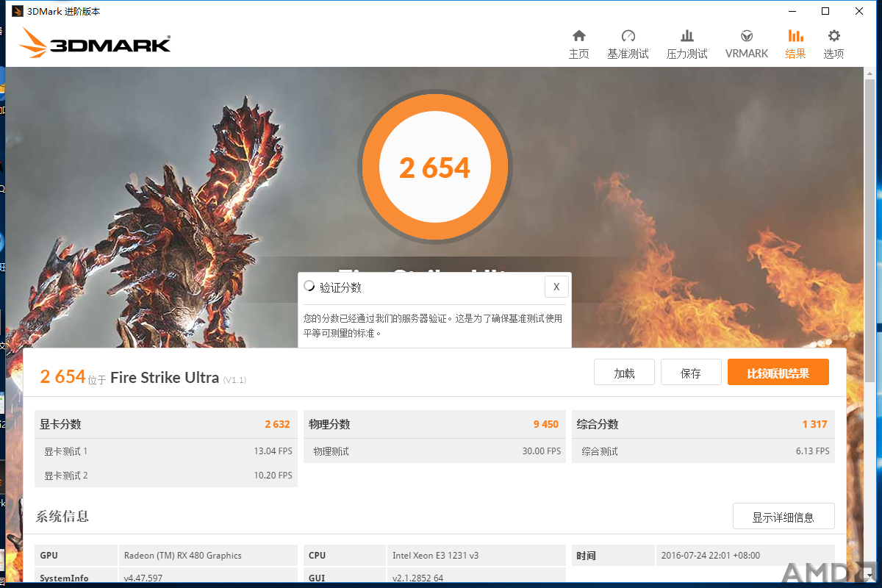Minimize the 3DMark window
The width and height of the screenshot is (882, 588).
[x=792, y=11]
